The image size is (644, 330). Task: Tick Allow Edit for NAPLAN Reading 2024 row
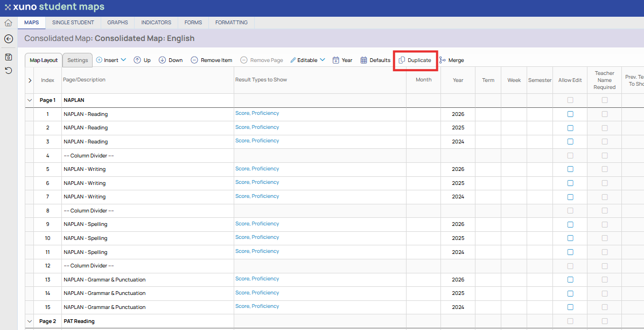[x=570, y=142]
